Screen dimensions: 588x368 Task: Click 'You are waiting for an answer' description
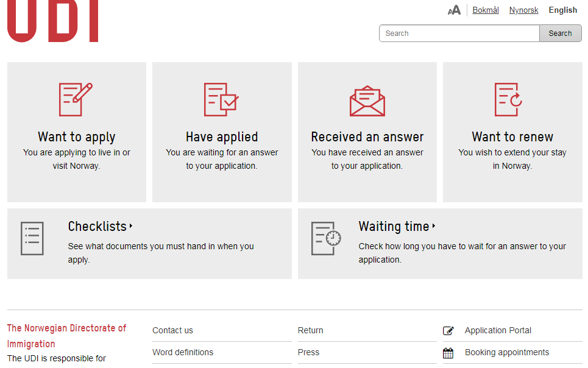pos(222,159)
